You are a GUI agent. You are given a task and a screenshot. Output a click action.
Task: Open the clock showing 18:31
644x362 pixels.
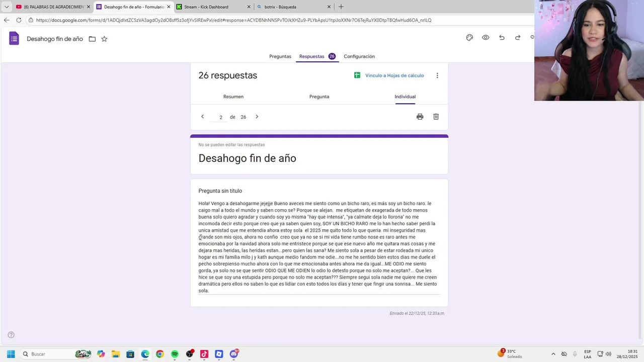tap(627, 354)
